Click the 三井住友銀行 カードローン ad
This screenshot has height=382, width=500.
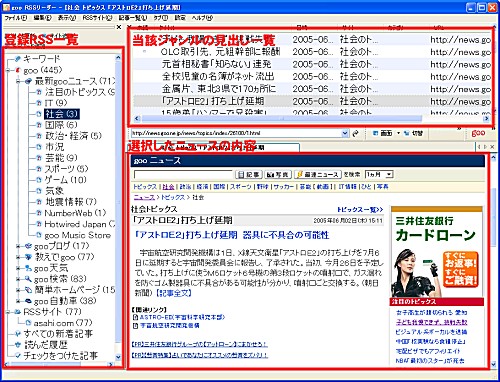437,252
